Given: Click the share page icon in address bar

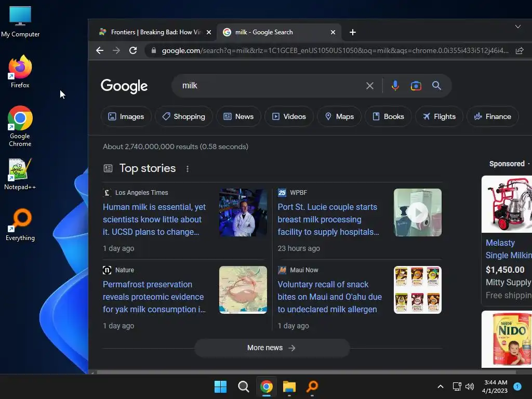Looking at the screenshot, I should 520,50.
